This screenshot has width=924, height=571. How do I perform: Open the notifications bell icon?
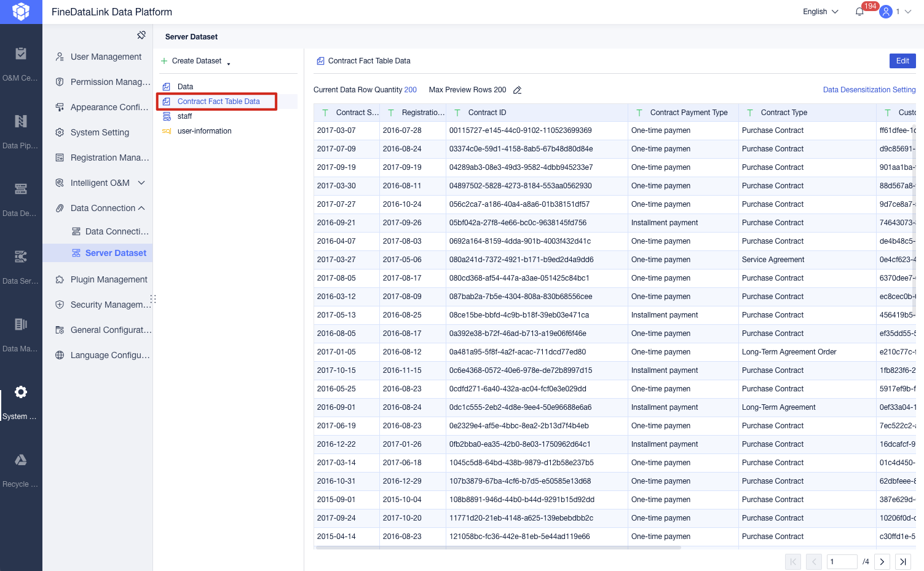coord(859,12)
